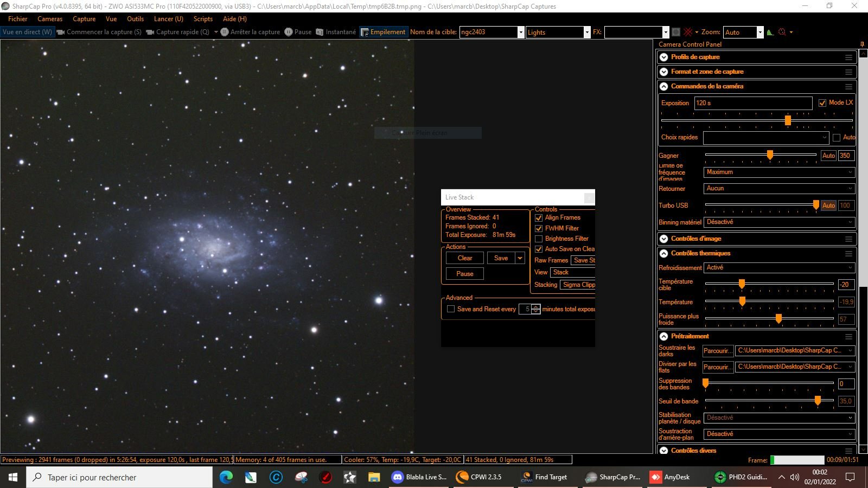Toggle Mode LX checkbox
Image resolution: width=868 pixels, height=488 pixels.
822,103
